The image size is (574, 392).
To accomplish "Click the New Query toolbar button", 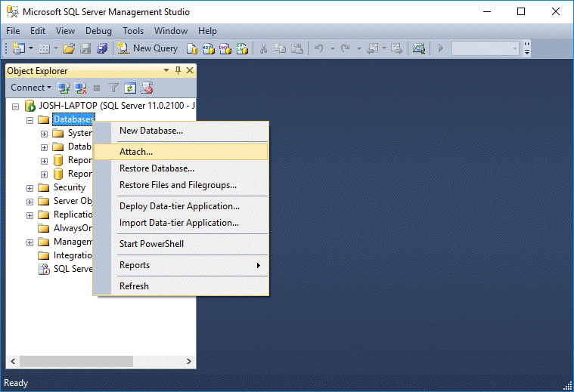I will point(147,48).
